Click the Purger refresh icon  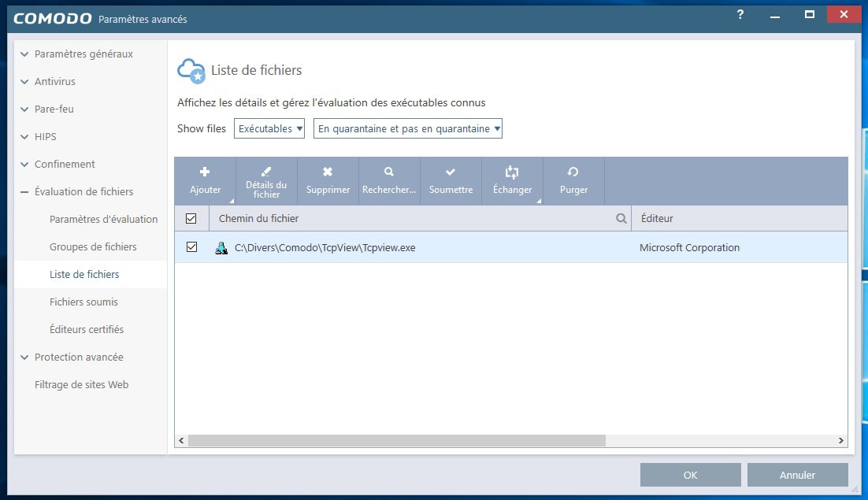(x=573, y=172)
